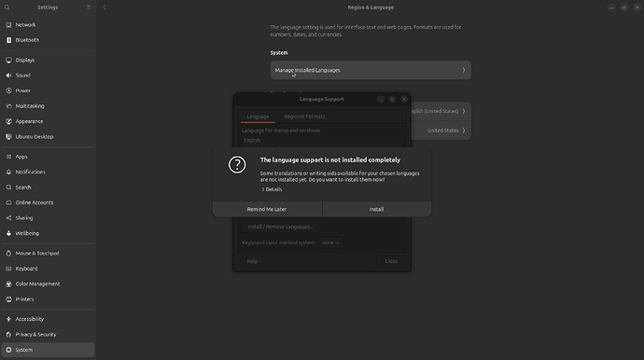
Task: Open Keyboard settings label
Action: (27, 269)
